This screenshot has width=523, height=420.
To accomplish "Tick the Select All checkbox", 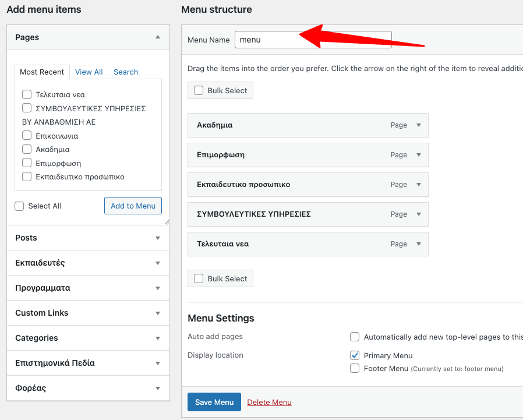I will (x=20, y=206).
